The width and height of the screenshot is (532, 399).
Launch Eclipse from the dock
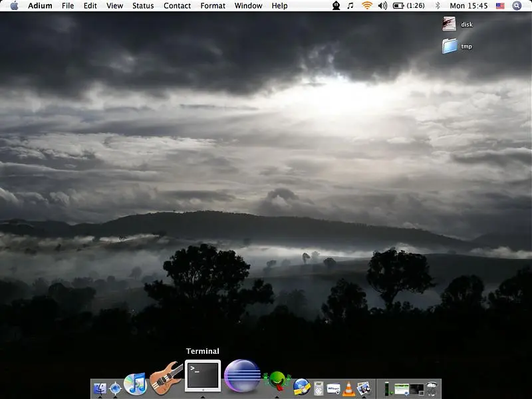click(x=242, y=377)
